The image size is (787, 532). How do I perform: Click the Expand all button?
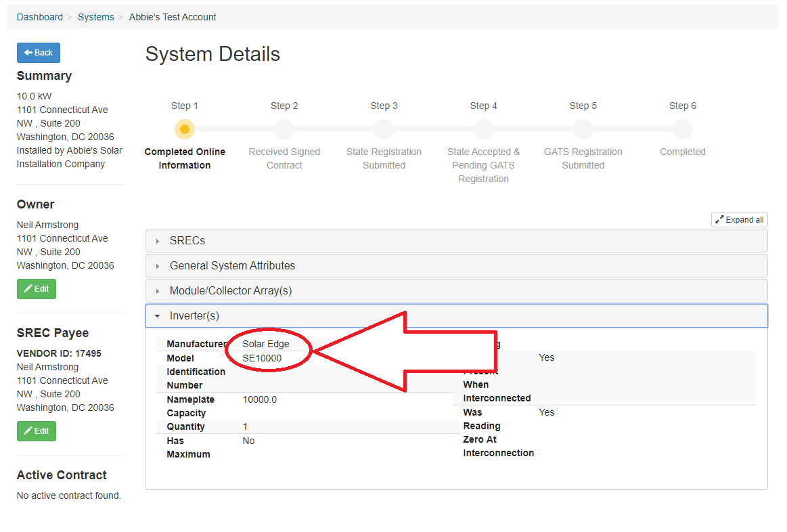tap(739, 220)
